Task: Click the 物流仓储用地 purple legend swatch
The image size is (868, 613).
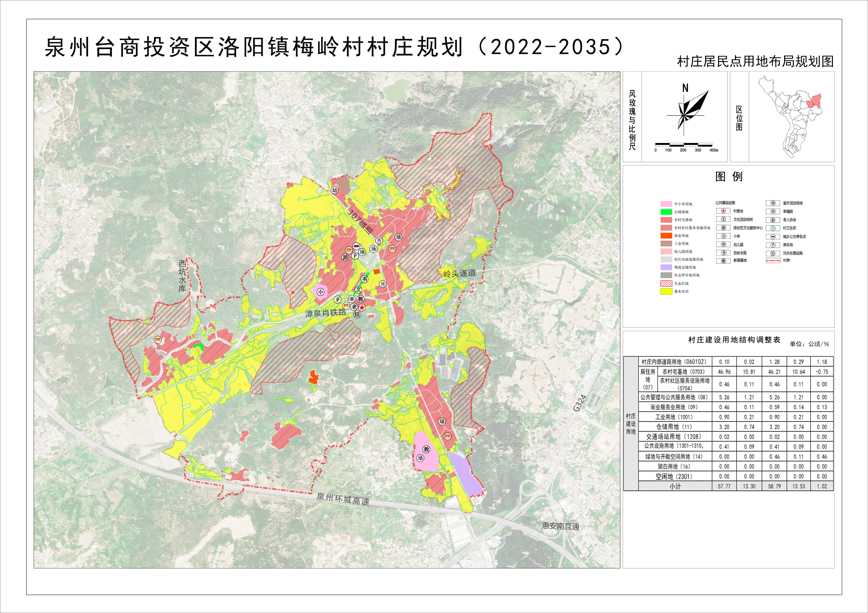Action: pos(666,267)
